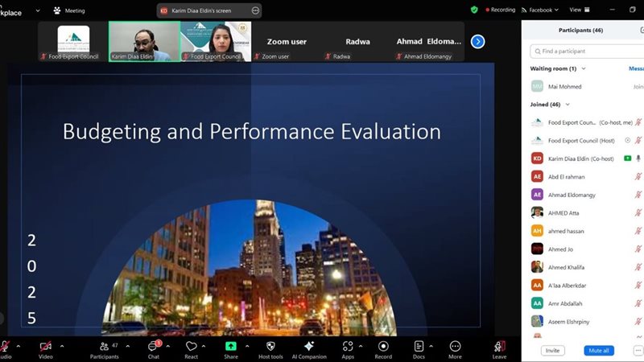This screenshot has width=644, height=362.
Task: Launch AI Companion
Action: [x=309, y=350]
